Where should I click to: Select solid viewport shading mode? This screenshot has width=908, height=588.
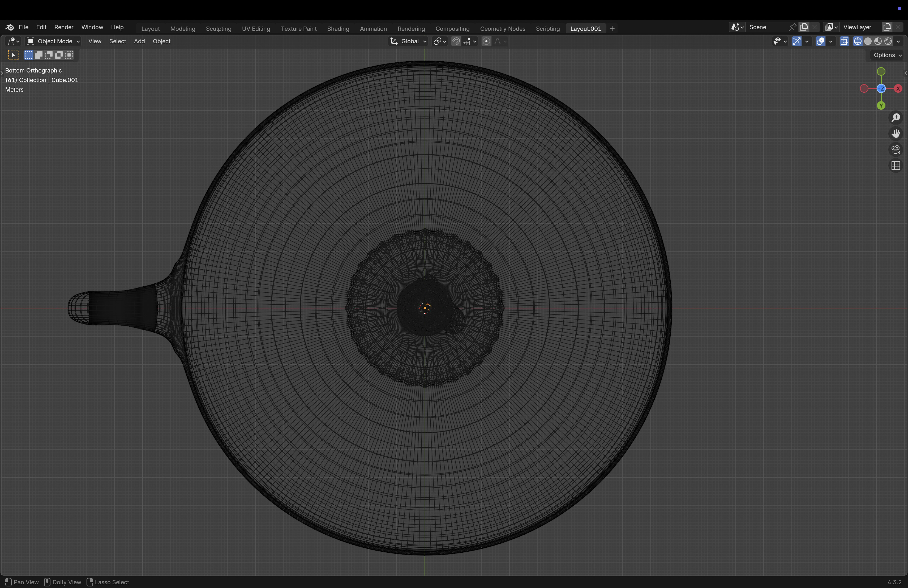(868, 41)
